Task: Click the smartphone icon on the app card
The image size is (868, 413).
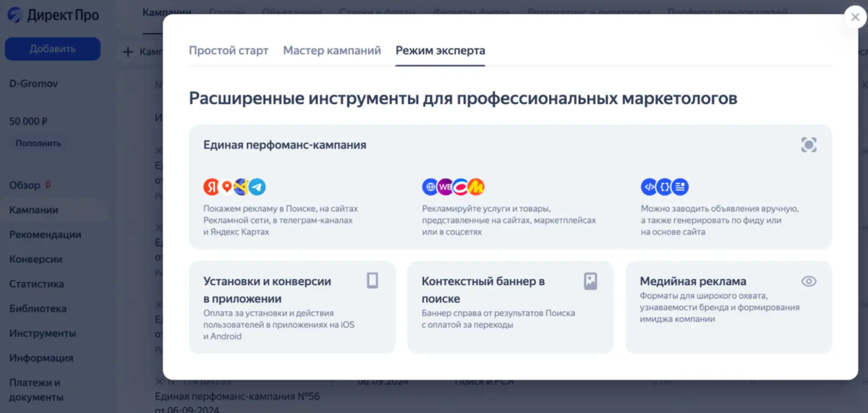Action: click(x=373, y=281)
